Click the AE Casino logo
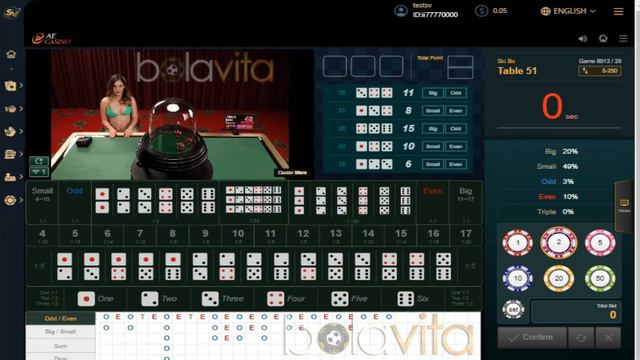 (51, 39)
